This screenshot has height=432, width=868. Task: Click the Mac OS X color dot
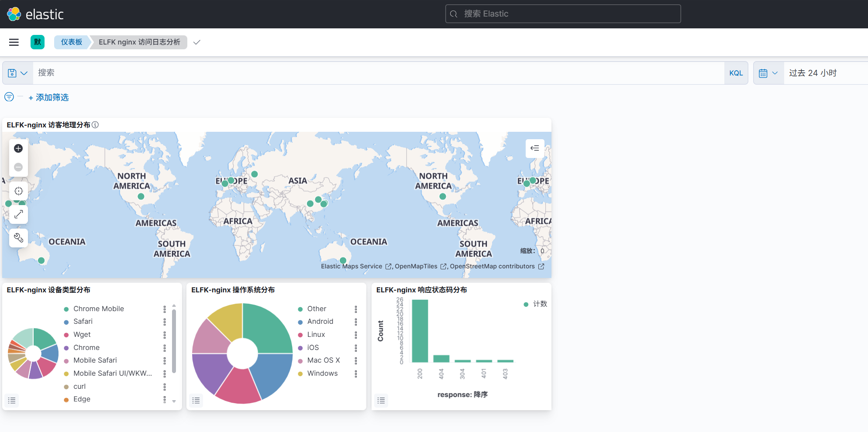pyautogui.click(x=300, y=361)
